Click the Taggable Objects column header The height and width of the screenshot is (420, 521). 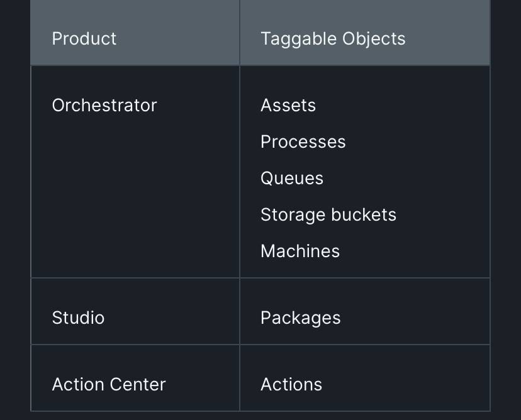pyautogui.click(x=333, y=39)
